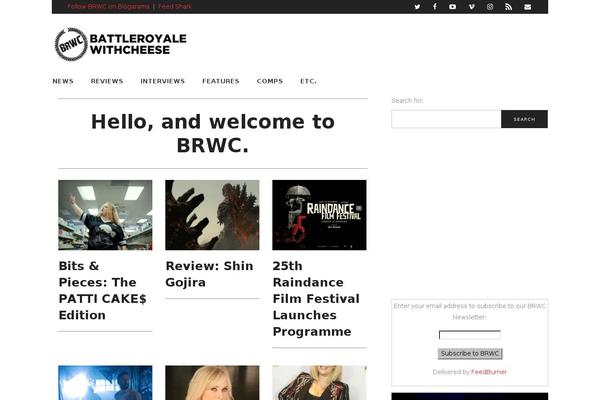The width and height of the screenshot is (600, 400).
Task: Follow BRWC on Blogarama link
Action: [x=108, y=7]
